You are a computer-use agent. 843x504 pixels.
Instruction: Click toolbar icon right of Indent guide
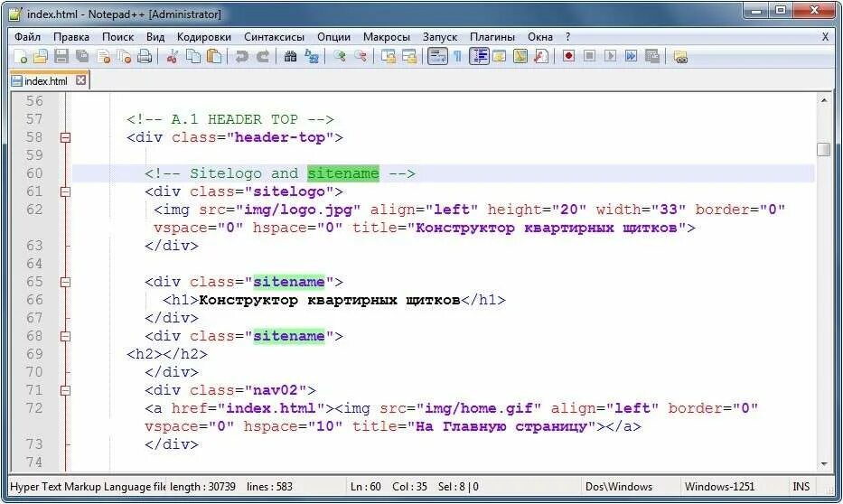tap(500, 56)
